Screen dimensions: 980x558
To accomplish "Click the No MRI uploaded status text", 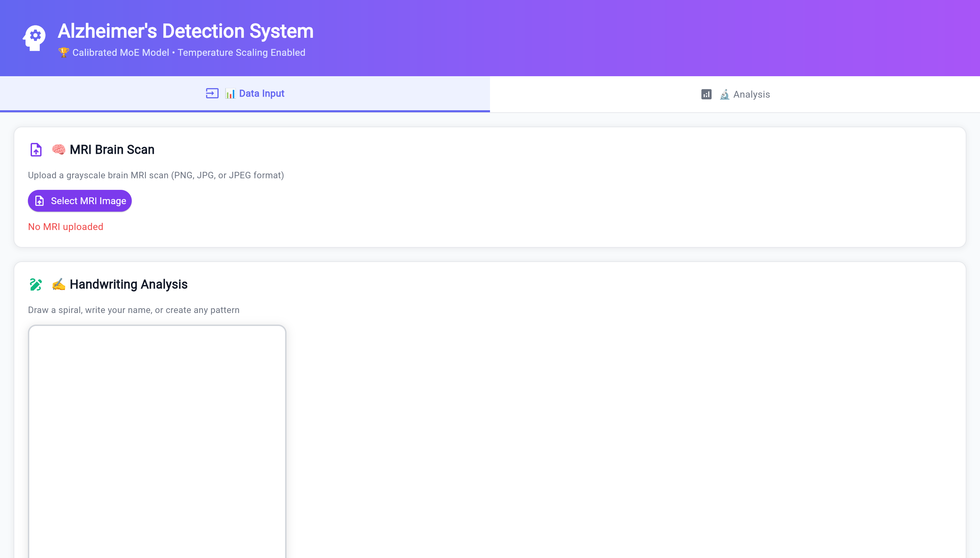I will tap(66, 227).
